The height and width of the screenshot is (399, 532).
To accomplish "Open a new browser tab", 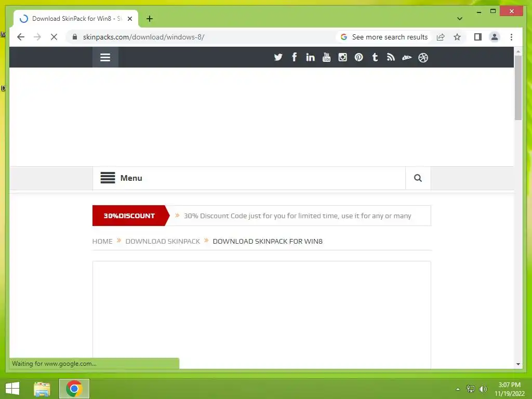I will (150, 19).
